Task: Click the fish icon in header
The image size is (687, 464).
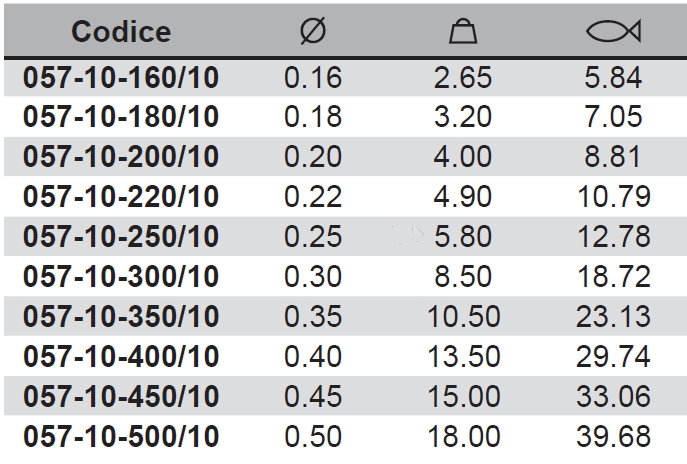Action: (x=613, y=32)
